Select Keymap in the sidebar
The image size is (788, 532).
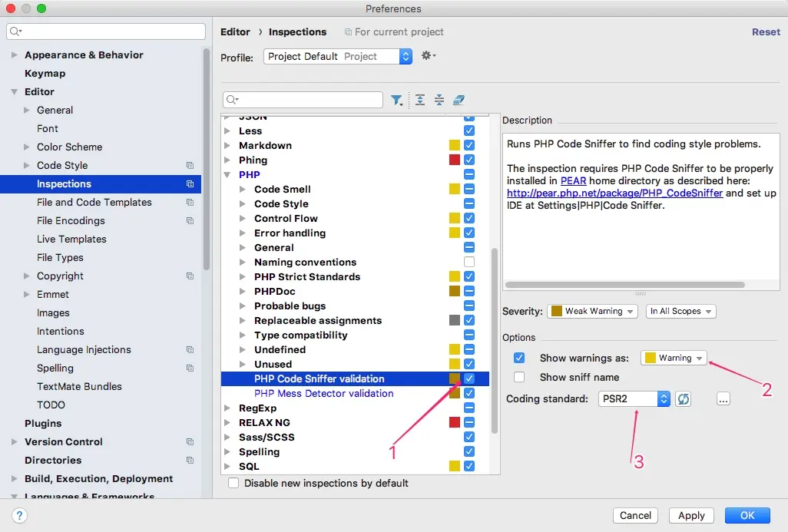tap(45, 74)
